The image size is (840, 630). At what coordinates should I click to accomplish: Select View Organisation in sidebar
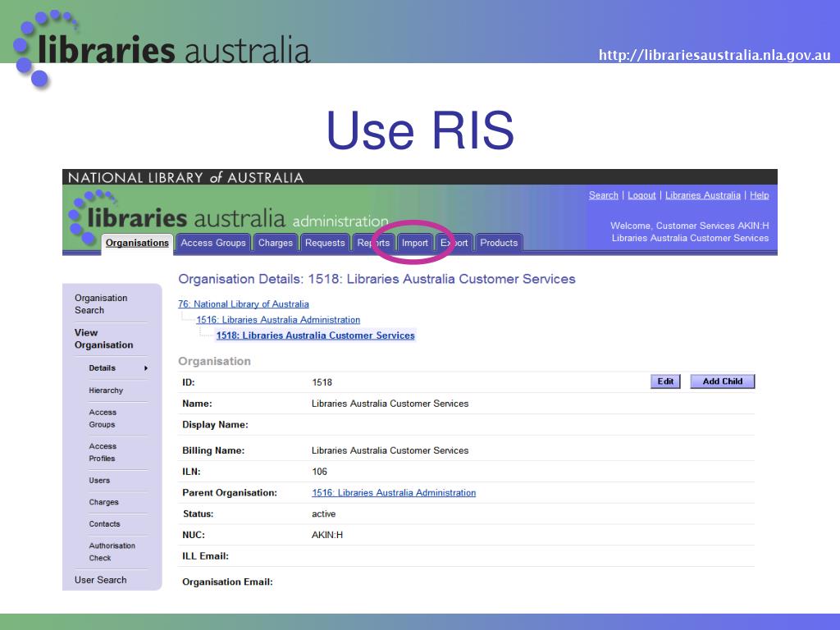click(103, 339)
